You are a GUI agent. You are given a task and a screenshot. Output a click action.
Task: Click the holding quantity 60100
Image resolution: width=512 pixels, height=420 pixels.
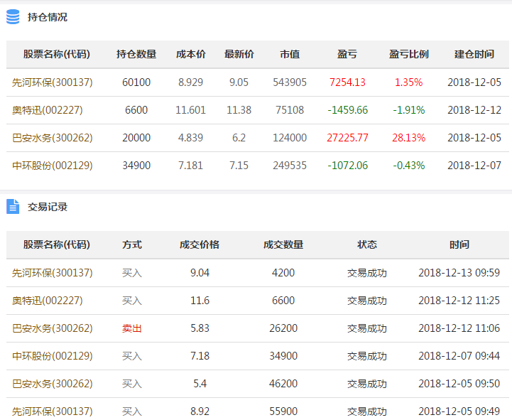point(136,82)
